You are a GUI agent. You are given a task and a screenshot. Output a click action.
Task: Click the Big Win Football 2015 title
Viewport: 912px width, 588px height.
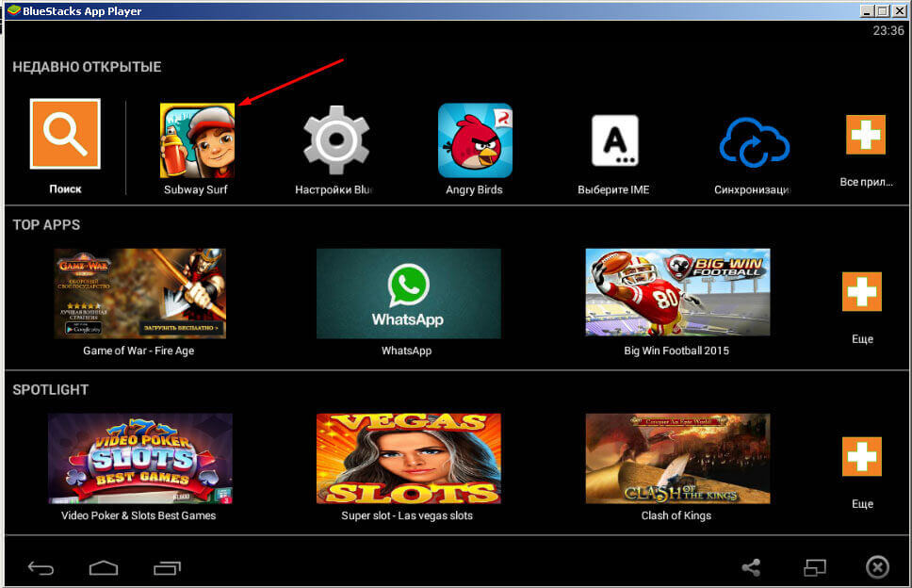(676, 351)
